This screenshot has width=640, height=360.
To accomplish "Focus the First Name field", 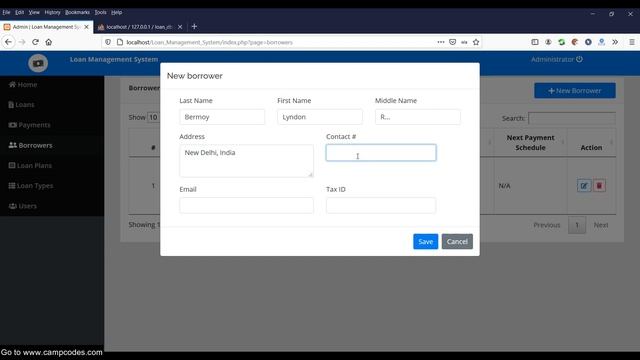I will (320, 117).
